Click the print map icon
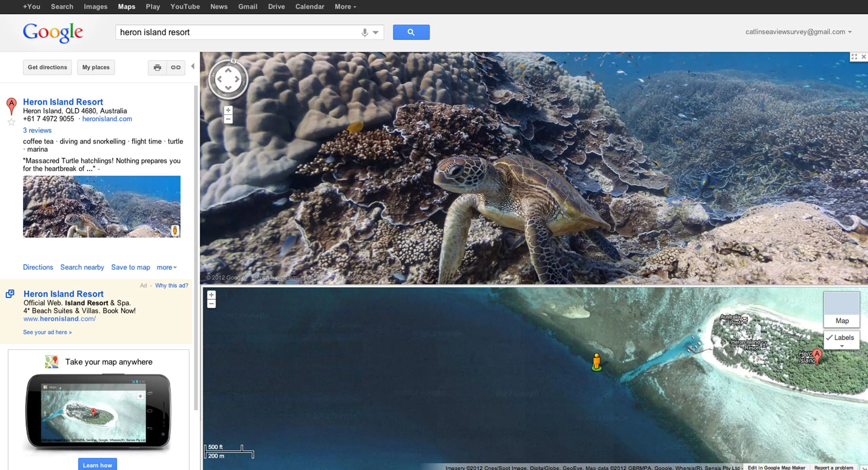 click(x=157, y=67)
